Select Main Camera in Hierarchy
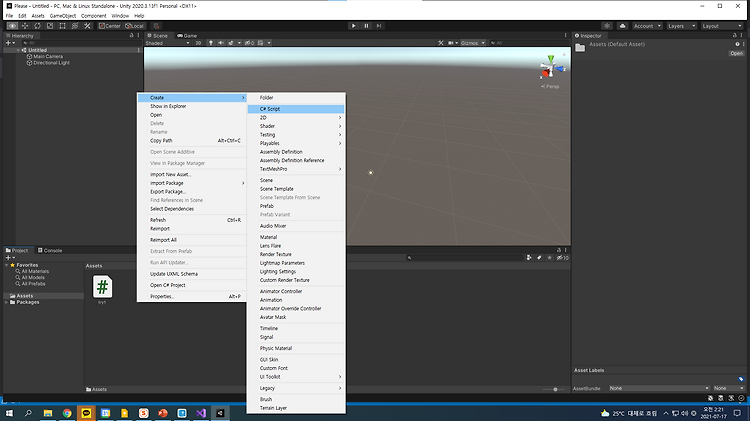750x421 pixels. [48, 56]
